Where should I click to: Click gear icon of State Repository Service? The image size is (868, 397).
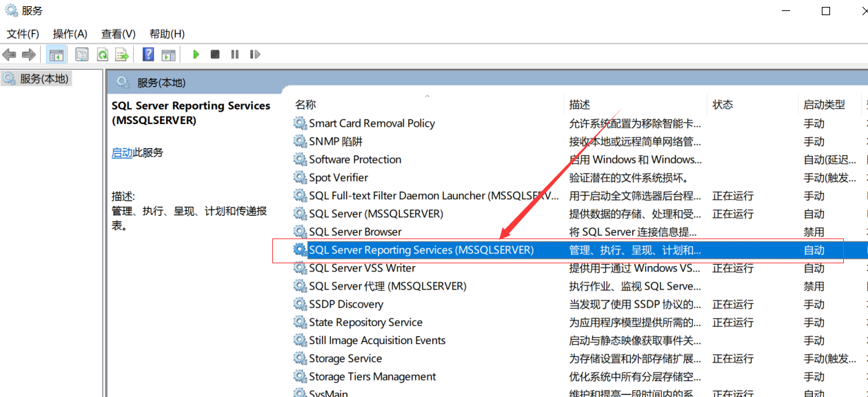(x=300, y=322)
